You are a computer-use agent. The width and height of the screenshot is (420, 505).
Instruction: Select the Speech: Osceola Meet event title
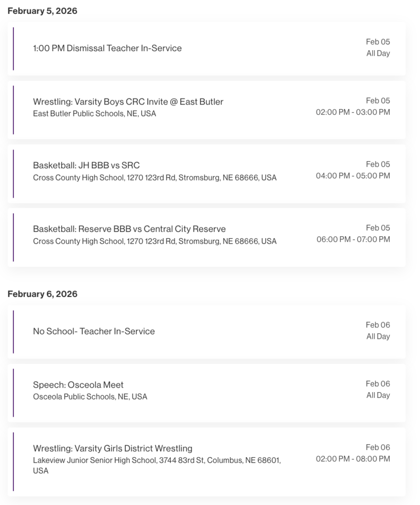coord(78,385)
